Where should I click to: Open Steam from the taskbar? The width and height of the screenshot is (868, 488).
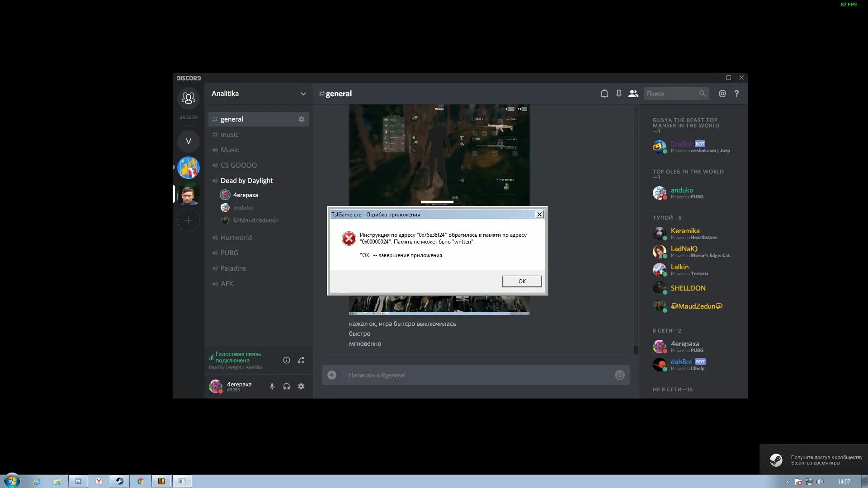(x=120, y=481)
